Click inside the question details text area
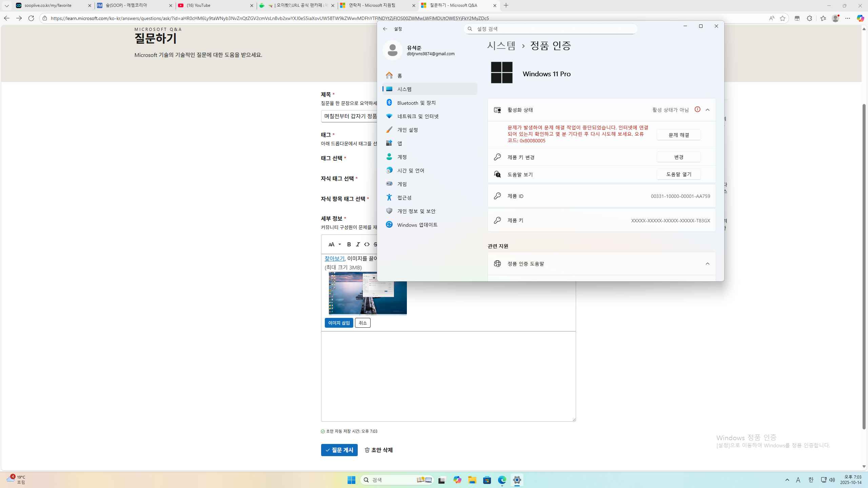Screen dimensions: 868x488 coord(448,376)
